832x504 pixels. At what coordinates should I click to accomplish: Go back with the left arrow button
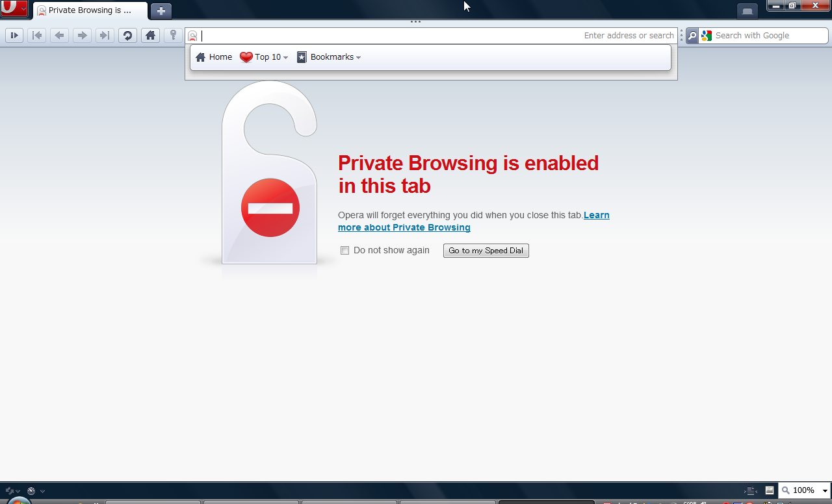pos(60,36)
